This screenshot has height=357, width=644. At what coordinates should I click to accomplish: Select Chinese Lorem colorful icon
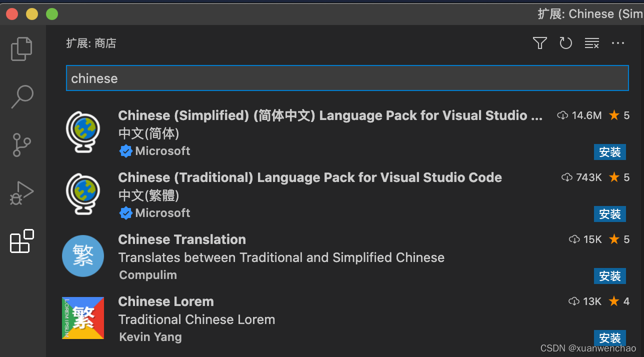click(x=83, y=318)
